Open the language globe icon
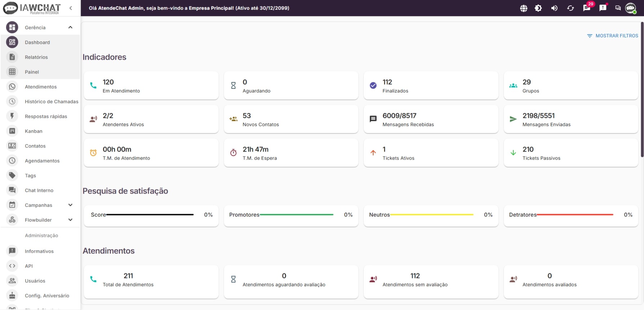Image resolution: width=644 pixels, height=310 pixels. (524, 8)
